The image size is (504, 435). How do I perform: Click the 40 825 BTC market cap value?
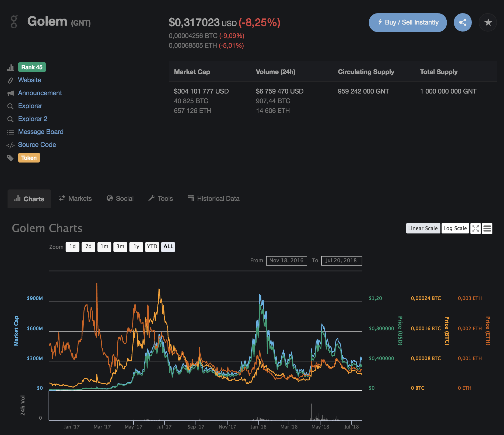click(191, 101)
